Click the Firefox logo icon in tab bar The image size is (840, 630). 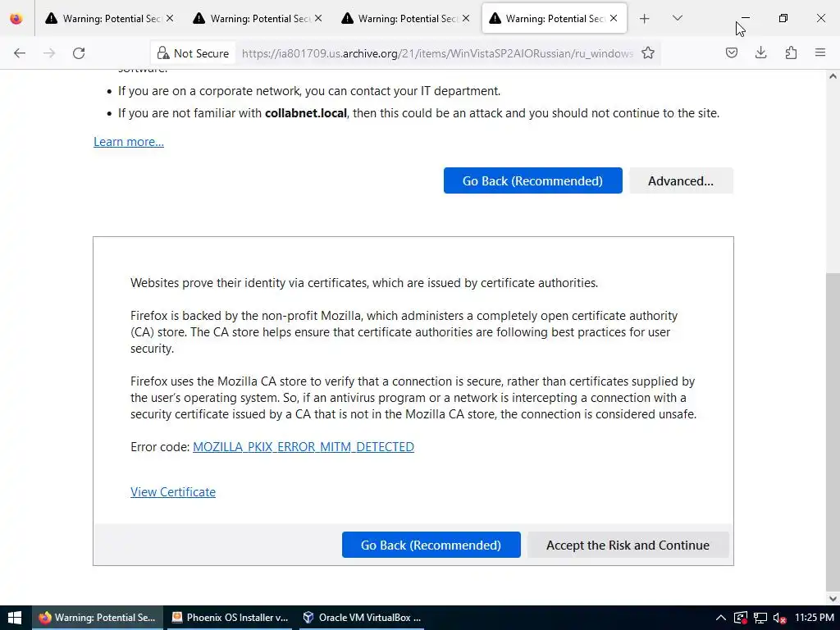(16, 19)
